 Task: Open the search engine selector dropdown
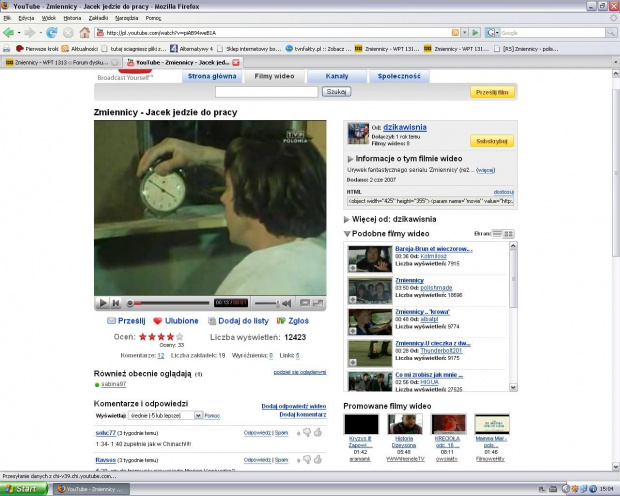[x=492, y=33]
